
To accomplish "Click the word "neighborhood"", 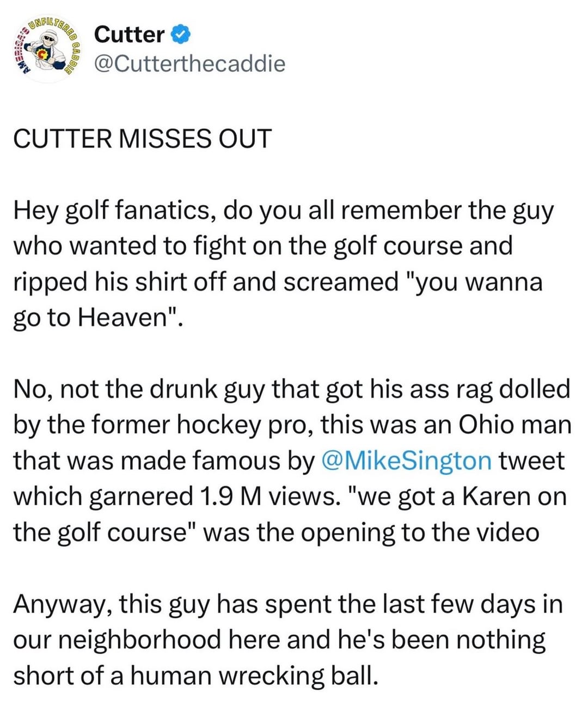I will 140,640.
